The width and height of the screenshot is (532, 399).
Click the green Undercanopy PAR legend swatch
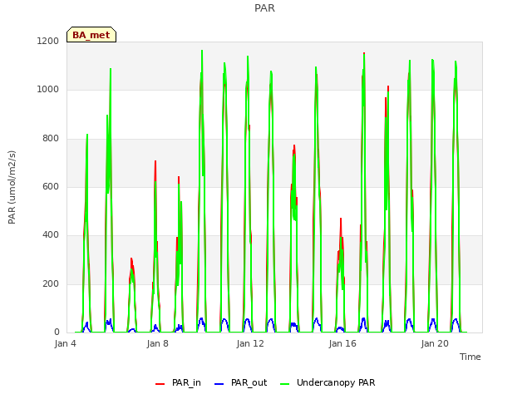pos(285,384)
